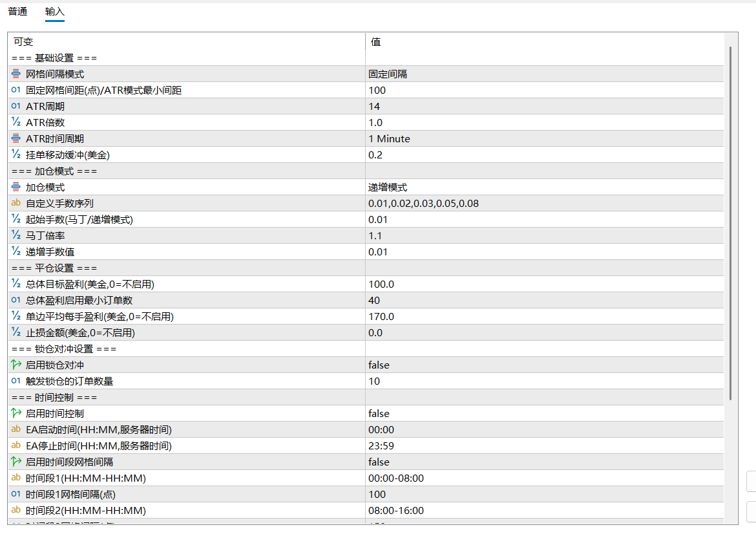Click the fraction icon beside 起始手数(马丁/递增模式)
Viewport: 756px width, 536px height.
[16, 219]
